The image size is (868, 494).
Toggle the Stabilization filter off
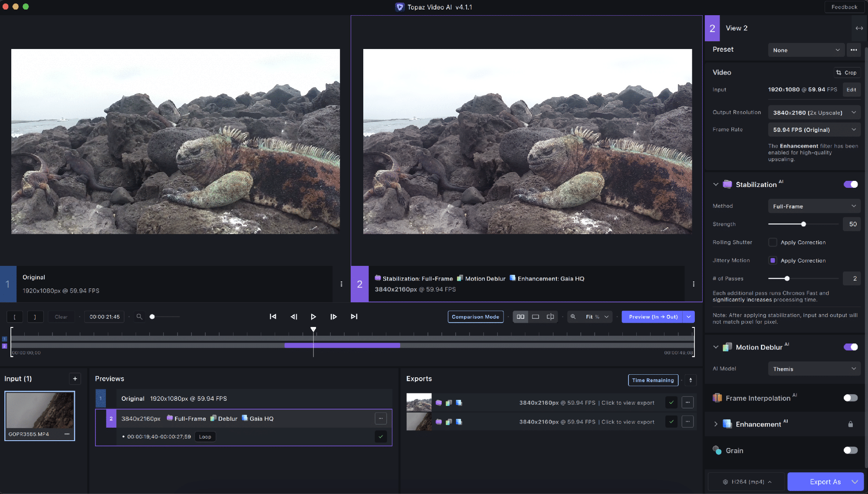click(851, 184)
